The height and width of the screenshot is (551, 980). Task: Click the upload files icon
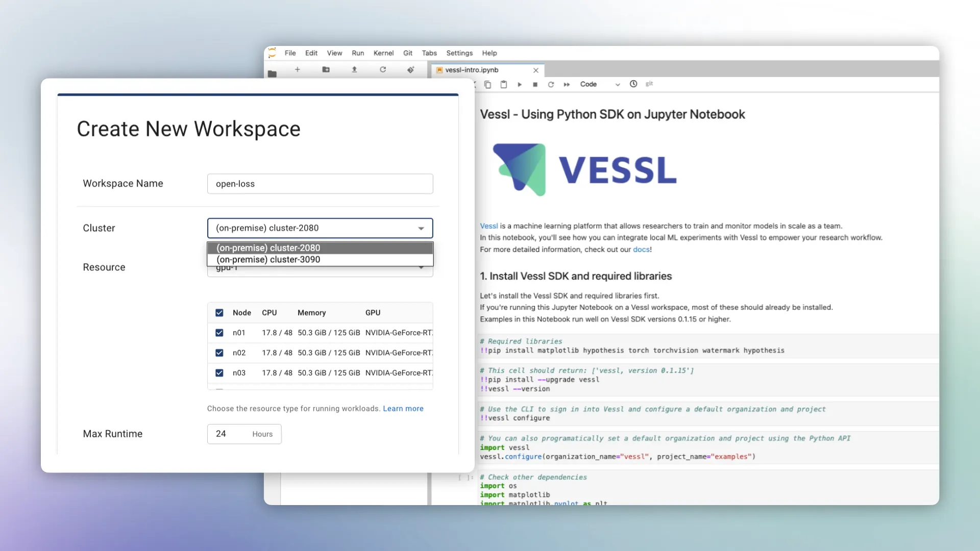354,69
